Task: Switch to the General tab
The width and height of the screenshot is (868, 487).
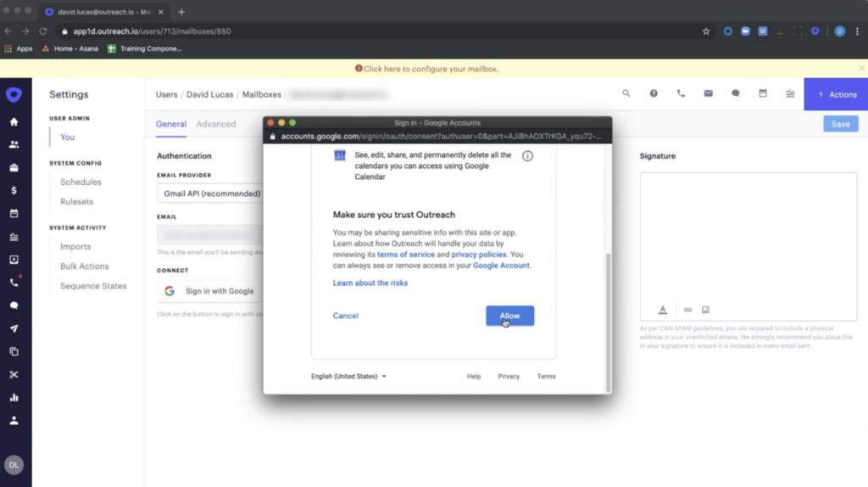Action: (x=171, y=124)
